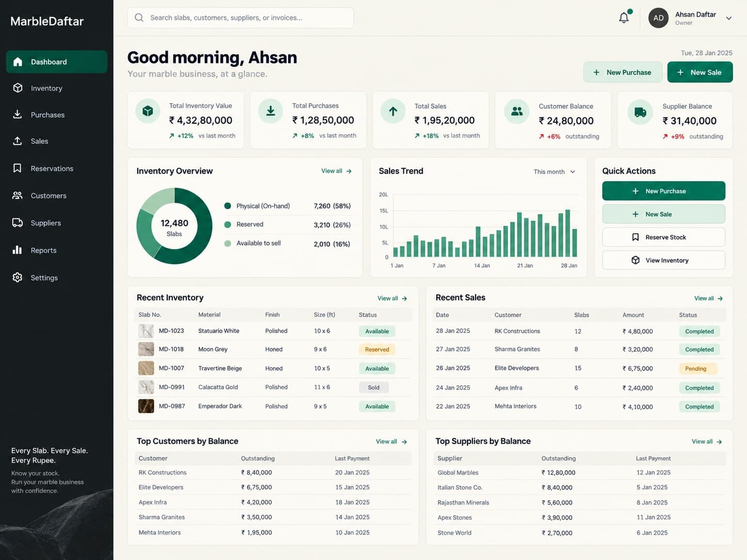
Task: Open the MD-1023 slab thumbnail
Action: pyautogui.click(x=146, y=331)
